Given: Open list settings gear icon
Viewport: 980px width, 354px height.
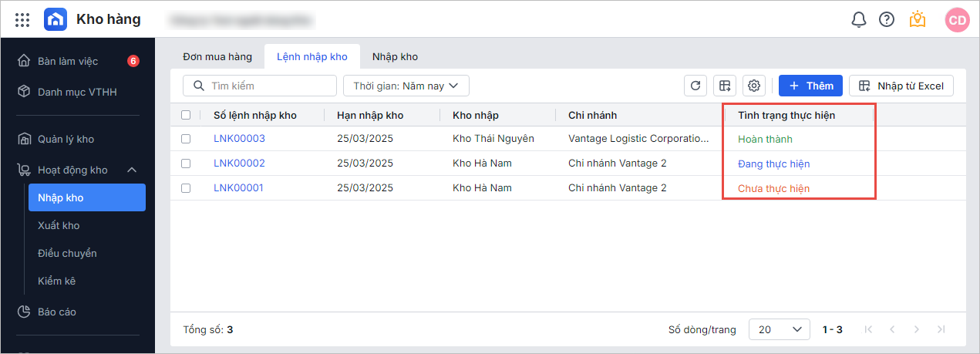Looking at the screenshot, I should 754,86.
